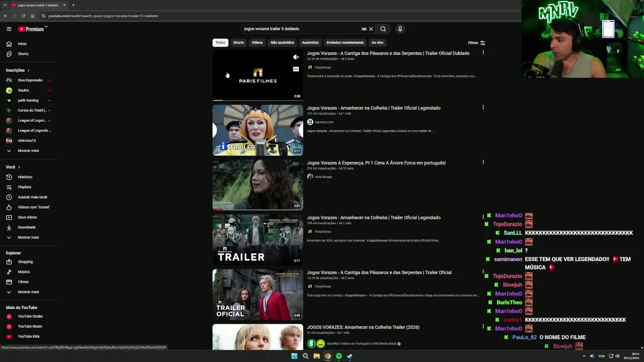Image resolution: width=644 pixels, height=362 pixels.
Task: Open the ParisFilmes channel under first result
Action: coord(323,67)
